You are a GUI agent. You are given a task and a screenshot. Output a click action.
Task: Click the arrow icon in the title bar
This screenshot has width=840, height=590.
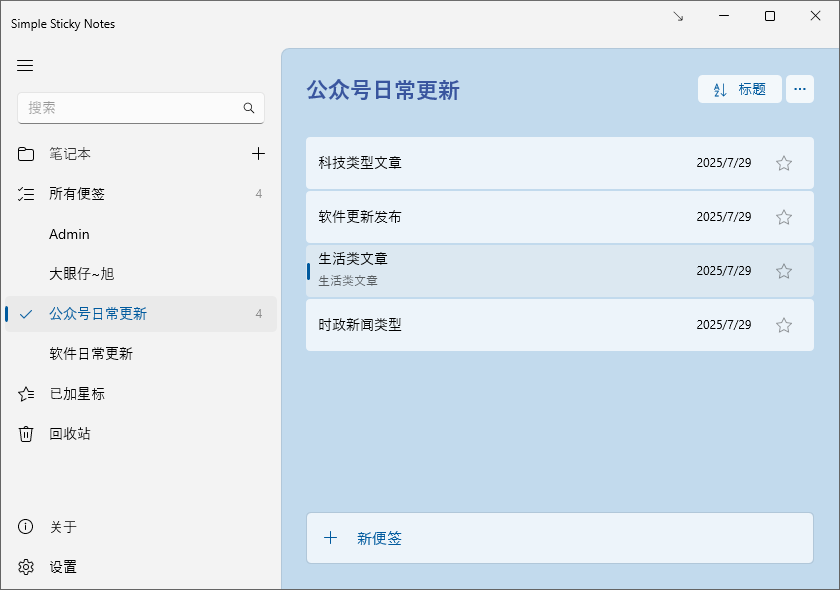[679, 16]
